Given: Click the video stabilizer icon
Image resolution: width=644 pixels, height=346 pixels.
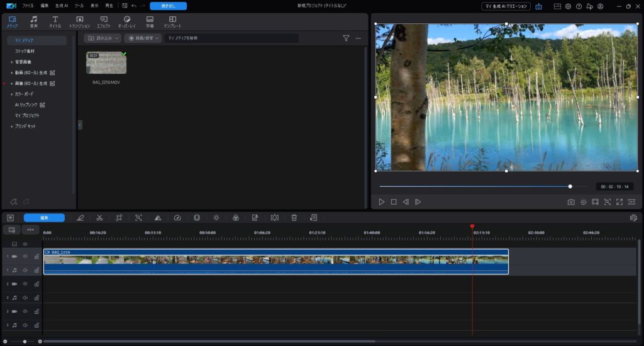Looking at the screenshot, I should click(197, 218).
